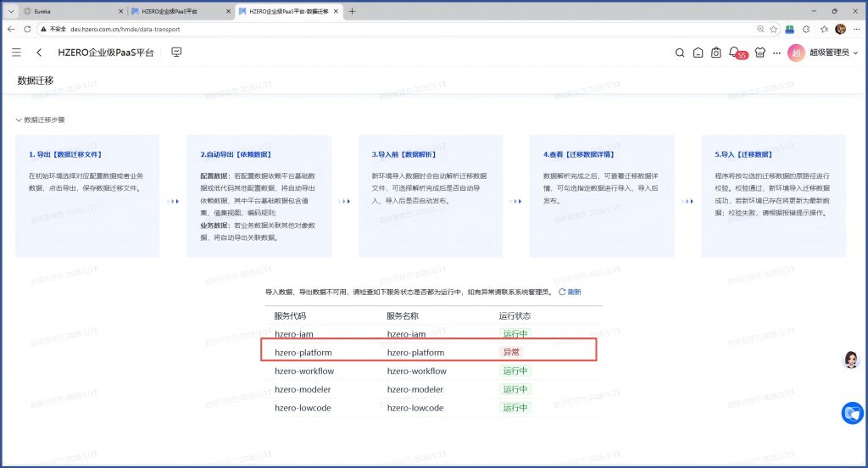Image resolution: width=868 pixels, height=468 pixels.
Task: Click the header three-dots more icon
Action: coord(777,53)
